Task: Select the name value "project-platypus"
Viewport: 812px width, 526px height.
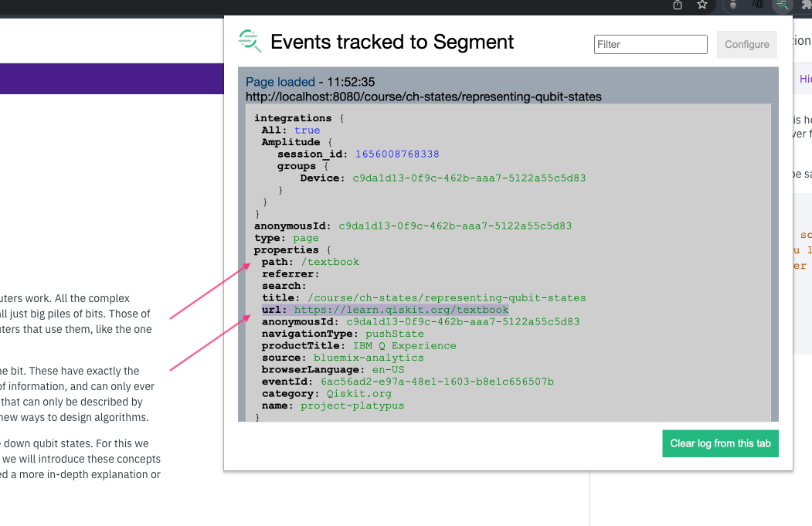Action: click(352, 406)
